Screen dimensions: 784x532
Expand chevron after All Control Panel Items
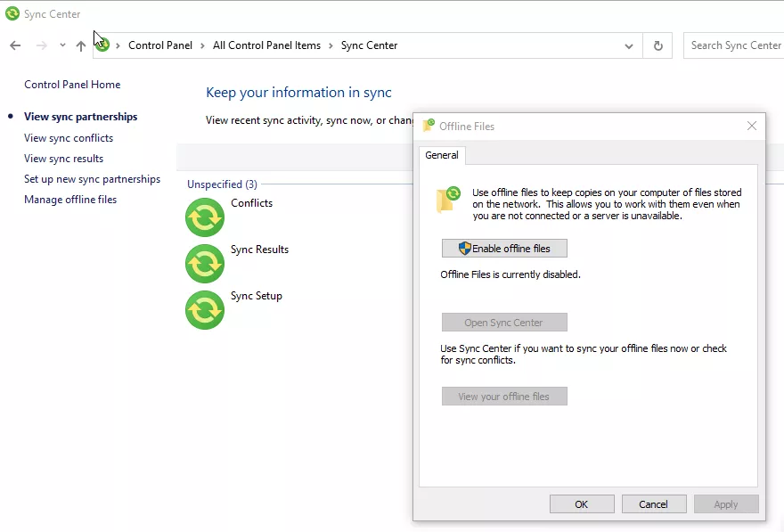(x=331, y=45)
